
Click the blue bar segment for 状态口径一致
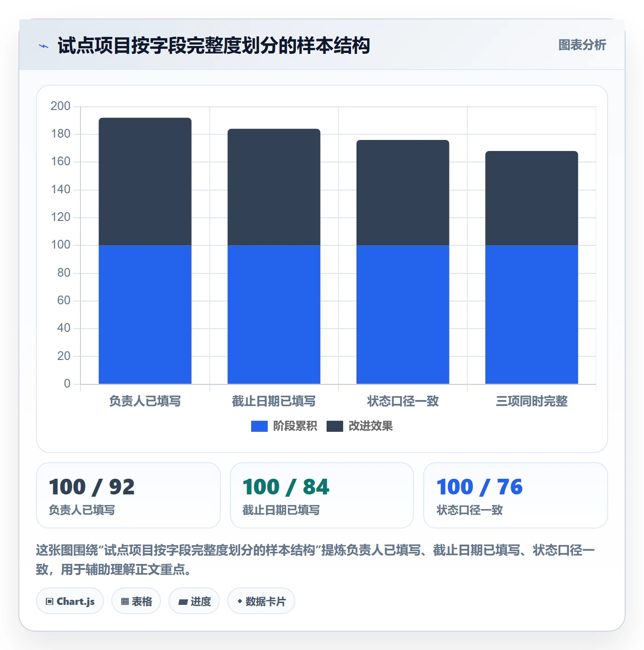pyautogui.click(x=402, y=315)
